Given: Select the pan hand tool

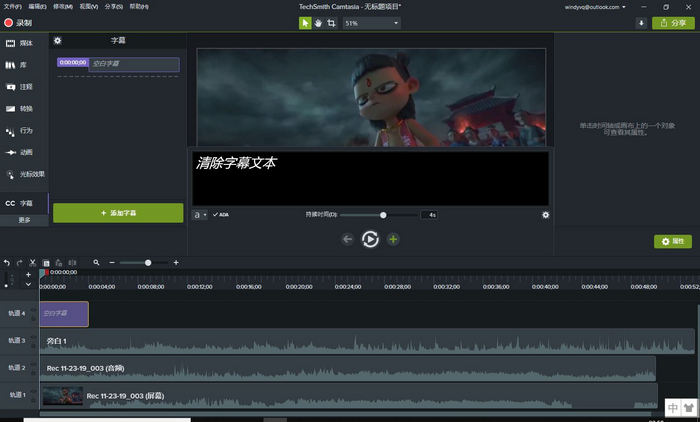Looking at the screenshot, I should (x=318, y=23).
